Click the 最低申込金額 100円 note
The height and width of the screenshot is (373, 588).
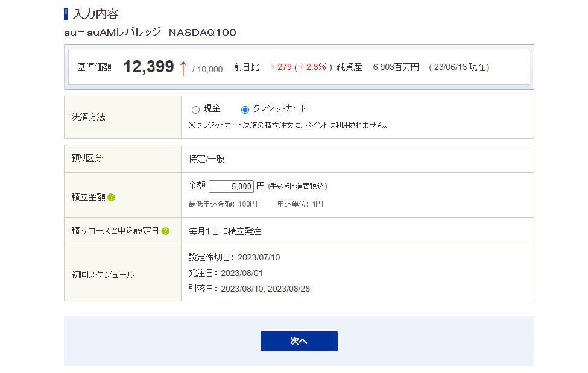pos(223,204)
